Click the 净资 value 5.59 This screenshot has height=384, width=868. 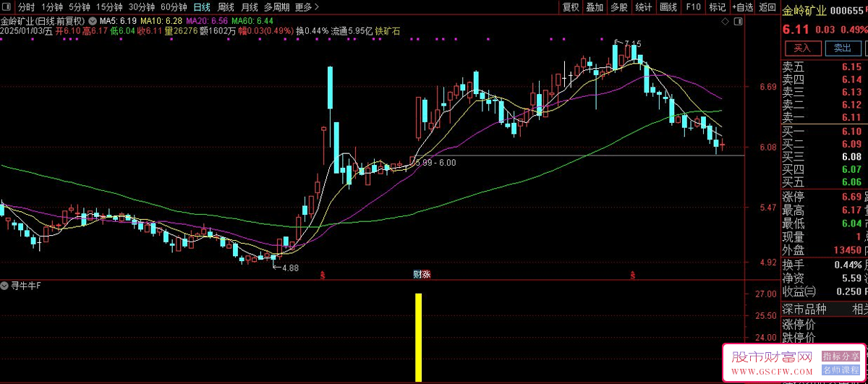coord(851,278)
